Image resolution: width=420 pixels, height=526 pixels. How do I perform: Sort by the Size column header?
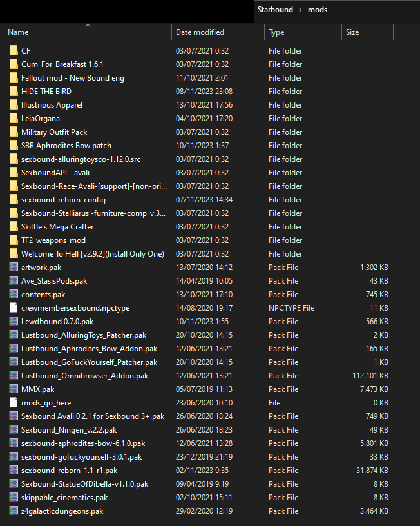[x=352, y=32]
